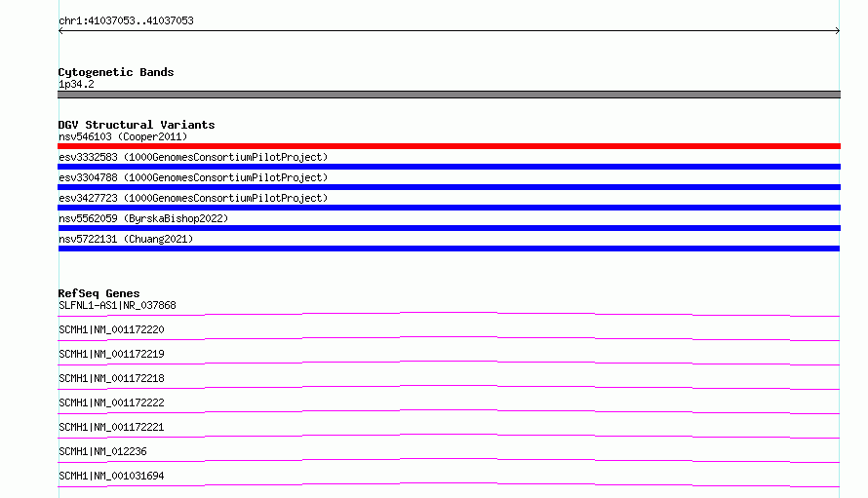Image resolution: width=868 pixels, height=498 pixels.
Task: Click the DGV Structural Variants heading
Action: click(x=137, y=125)
